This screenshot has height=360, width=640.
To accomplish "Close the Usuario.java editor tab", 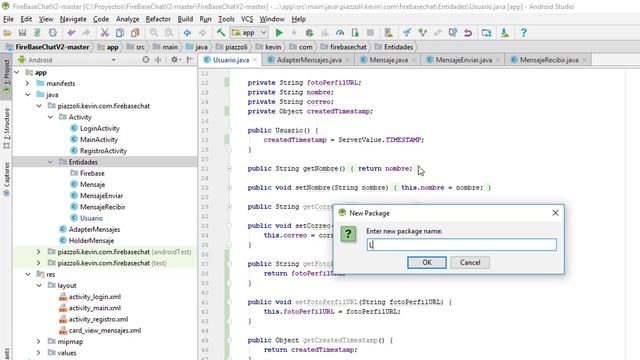I will [x=255, y=60].
